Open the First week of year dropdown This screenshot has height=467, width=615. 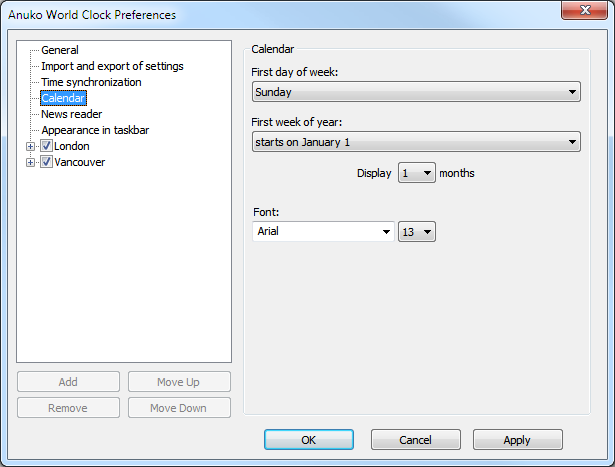pos(416,142)
